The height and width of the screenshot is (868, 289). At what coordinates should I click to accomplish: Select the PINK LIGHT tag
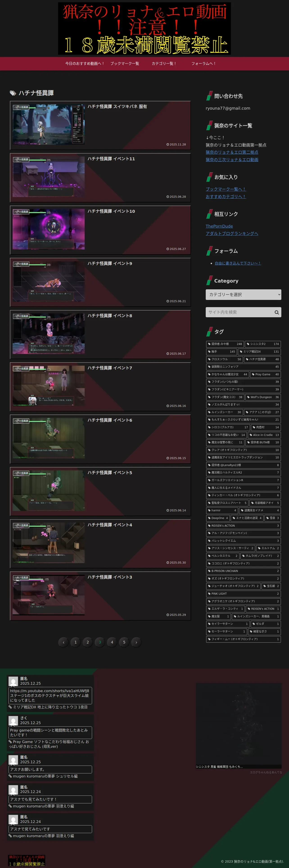pos(243,594)
